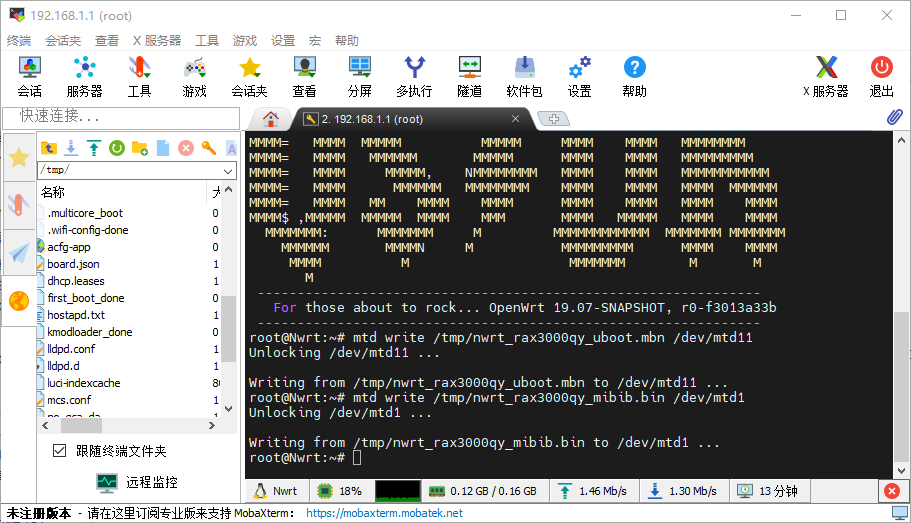Open the 软件包 (Packages) manager
This screenshot has width=911, height=523.
point(524,77)
